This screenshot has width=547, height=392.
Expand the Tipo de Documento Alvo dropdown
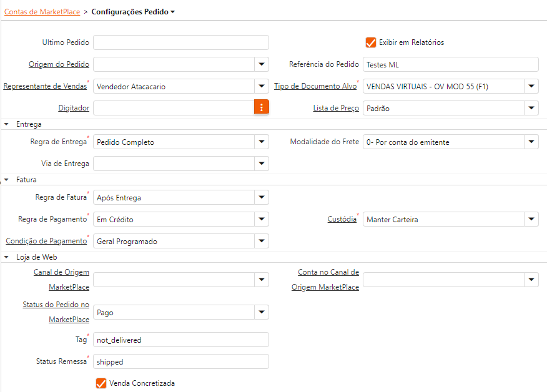[x=531, y=86]
